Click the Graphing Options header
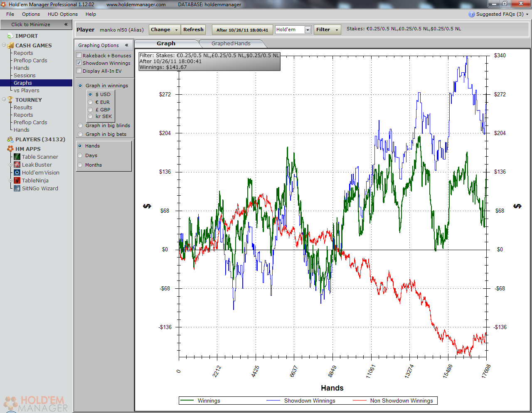Screen dimensions: 532x413 [104, 45]
